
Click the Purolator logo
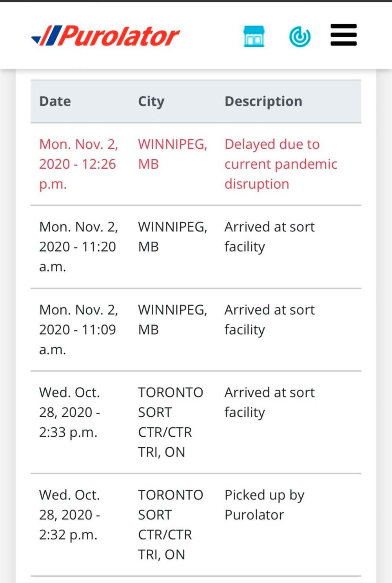pyautogui.click(x=105, y=36)
